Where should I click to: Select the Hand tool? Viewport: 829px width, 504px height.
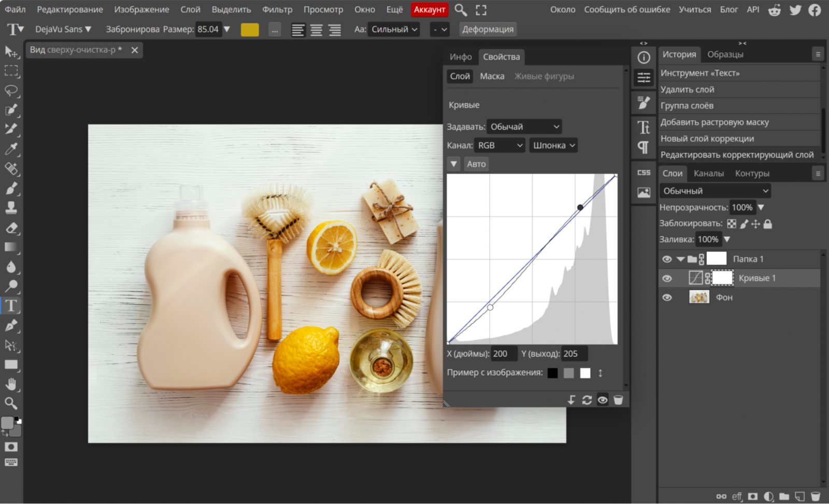click(x=11, y=384)
